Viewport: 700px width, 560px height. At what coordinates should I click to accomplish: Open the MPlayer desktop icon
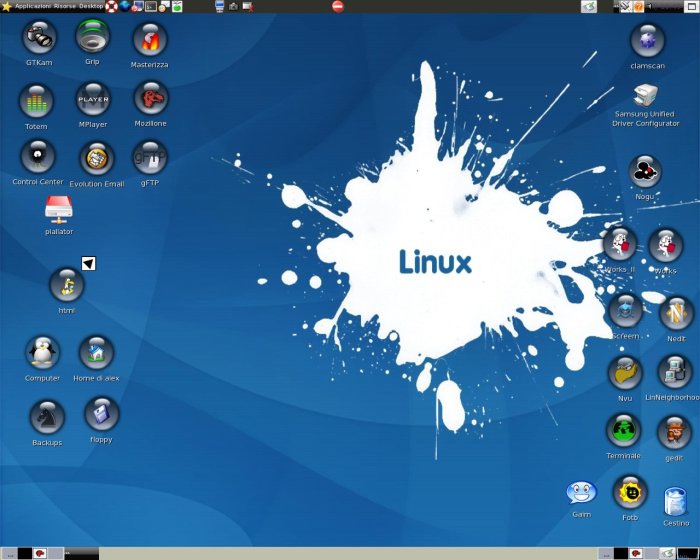pos(93,100)
